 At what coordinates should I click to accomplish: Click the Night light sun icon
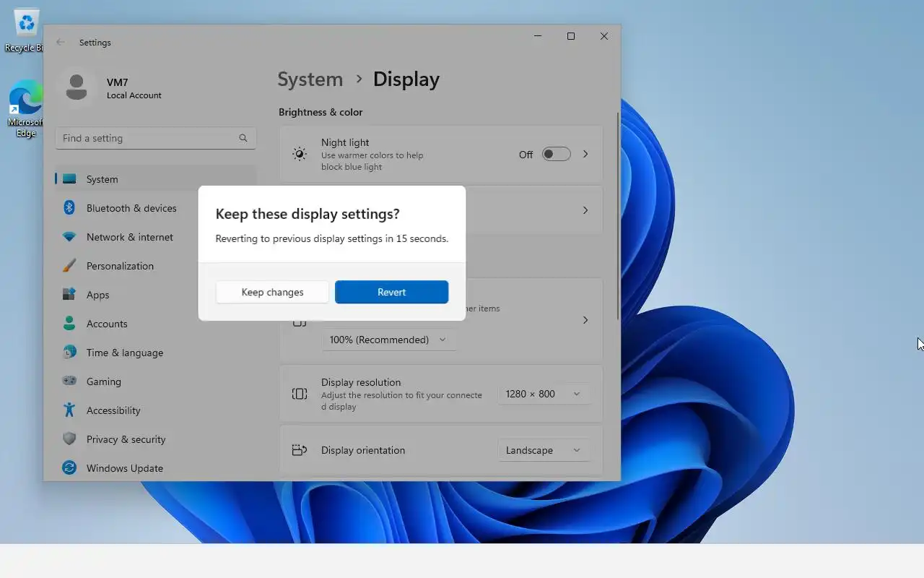point(300,154)
